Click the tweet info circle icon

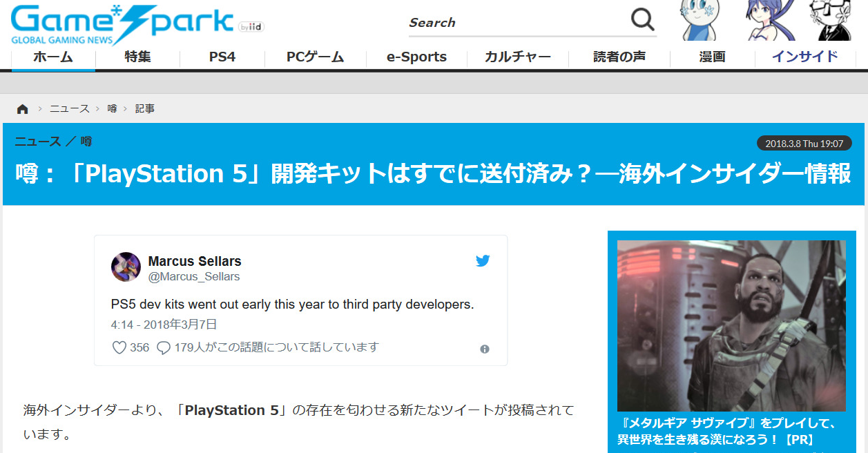(x=485, y=349)
